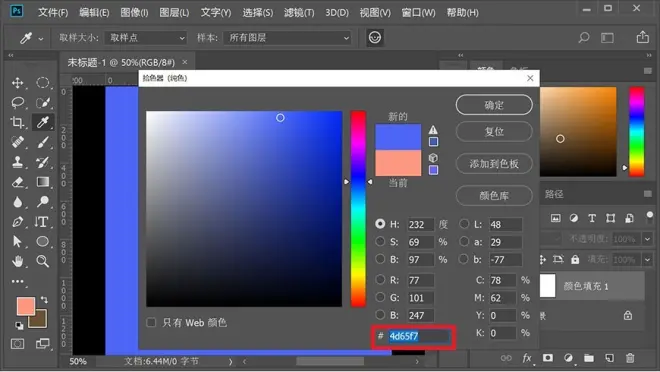The image size is (660, 372).
Task: Select the Lab a radio button
Action: [x=464, y=242]
